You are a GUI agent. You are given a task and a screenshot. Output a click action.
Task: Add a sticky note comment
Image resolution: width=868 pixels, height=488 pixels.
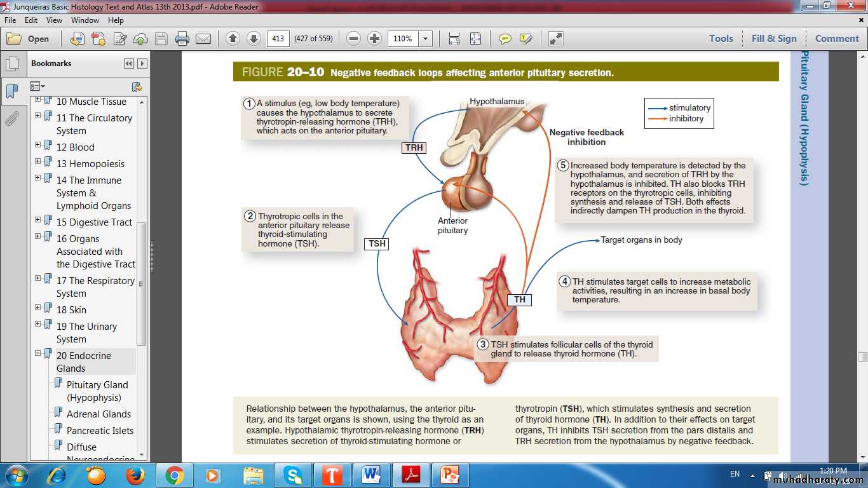point(505,39)
